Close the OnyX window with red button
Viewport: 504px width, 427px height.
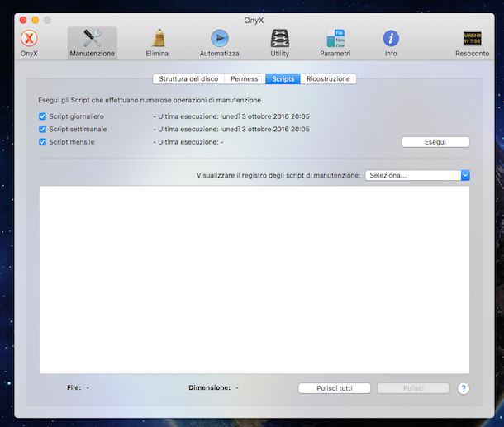(x=23, y=21)
